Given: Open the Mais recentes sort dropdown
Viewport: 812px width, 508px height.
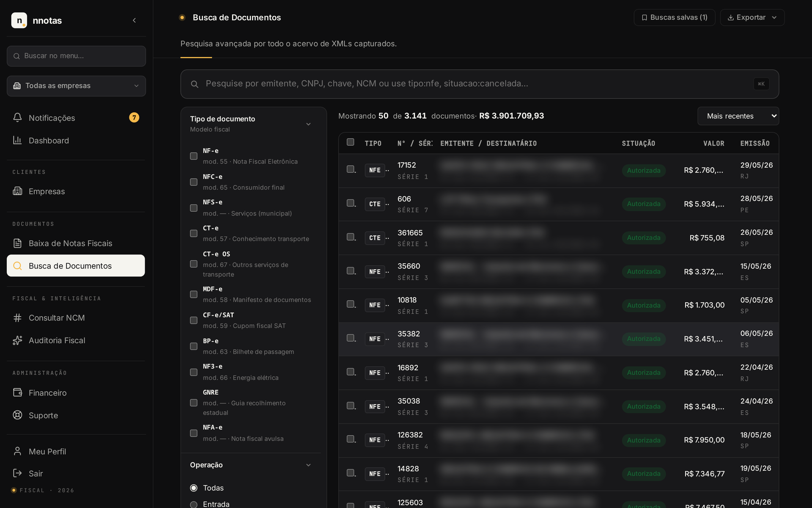Looking at the screenshot, I should [x=738, y=116].
